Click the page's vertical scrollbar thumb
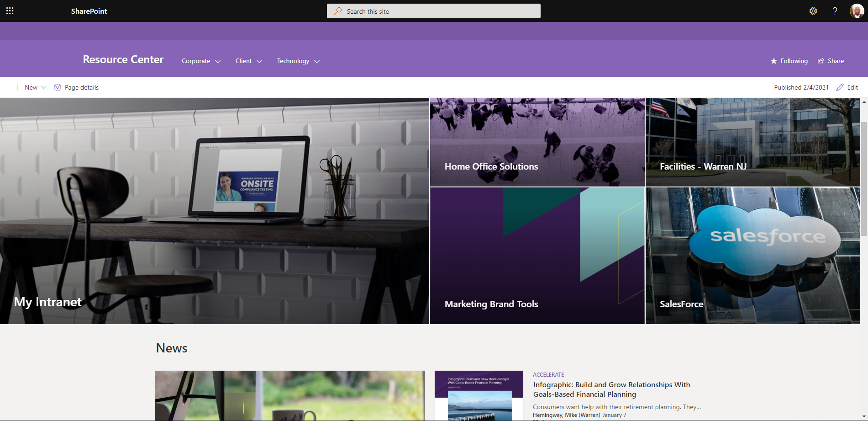Viewport: 868px width, 421px height. [x=864, y=179]
